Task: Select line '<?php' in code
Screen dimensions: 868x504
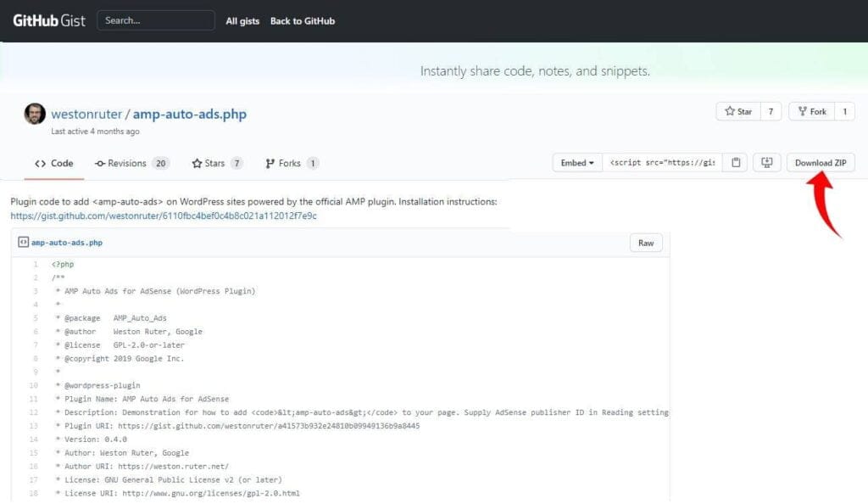Action: click(63, 264)
